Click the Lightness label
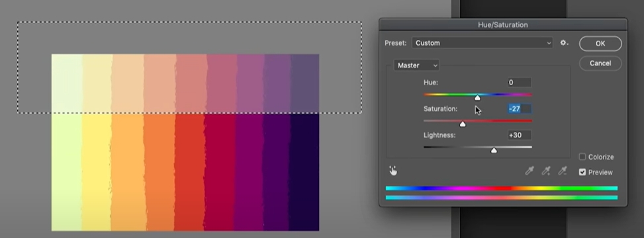The width and height of the screenshot is (644, 238). point(440,135)
